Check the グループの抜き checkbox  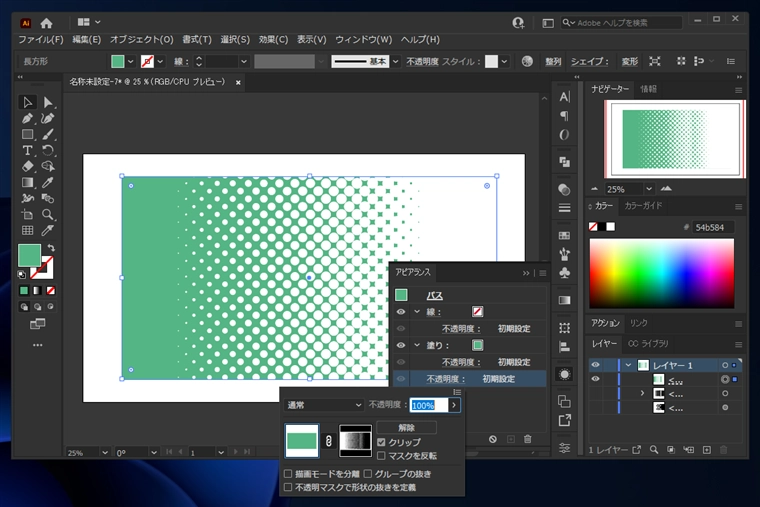[x=367, y=474]
